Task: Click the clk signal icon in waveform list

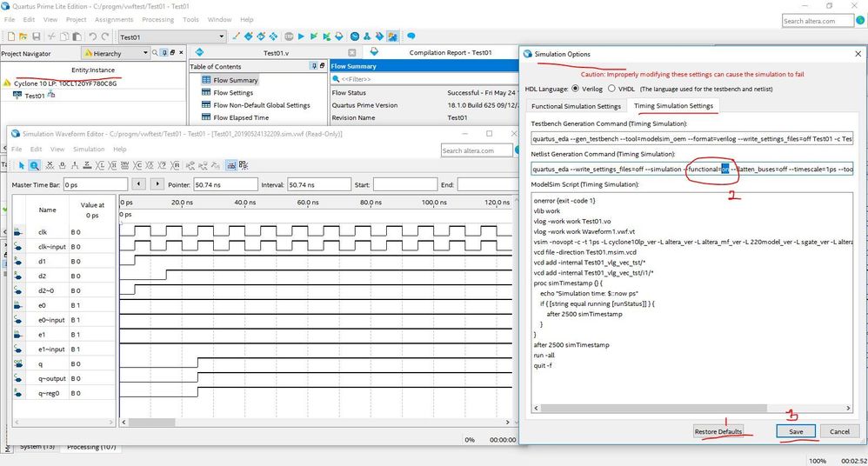Action: click(18, 232)
